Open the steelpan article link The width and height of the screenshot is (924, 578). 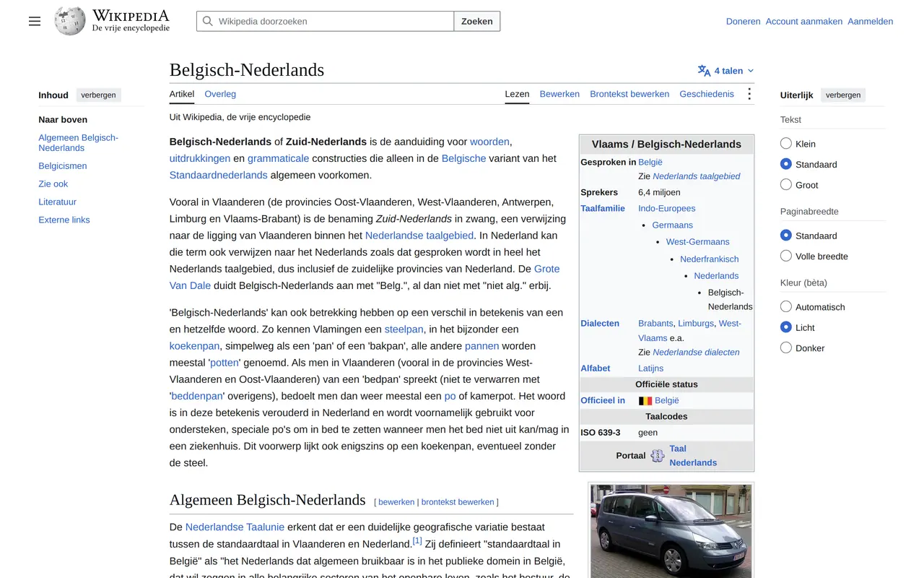point(404,329)
